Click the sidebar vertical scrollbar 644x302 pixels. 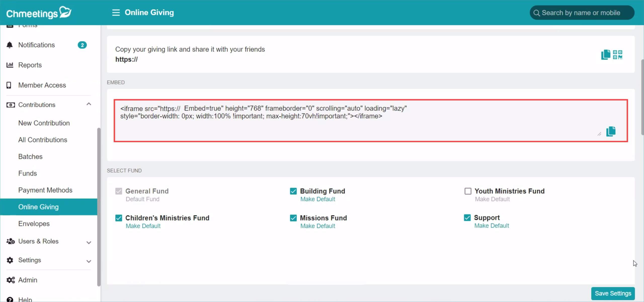(99, 207)
